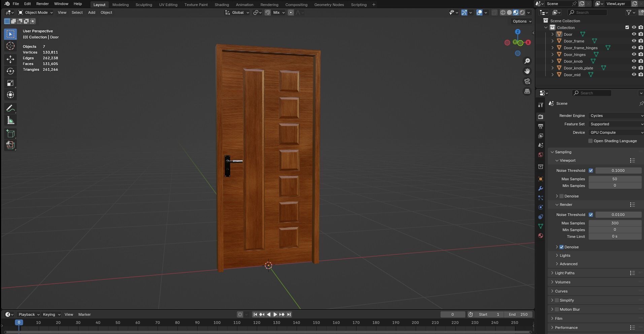Image resolution: width=644 pixels, height=334 pixels.
Task: Select the Transform tool
Action: [x=10, y=95]
